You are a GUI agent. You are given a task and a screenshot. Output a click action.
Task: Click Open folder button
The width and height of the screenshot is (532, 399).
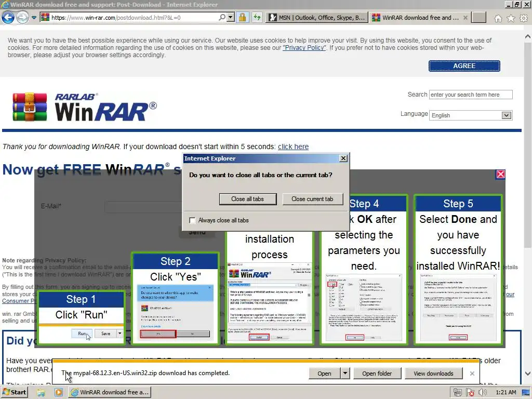pos(377,374)
